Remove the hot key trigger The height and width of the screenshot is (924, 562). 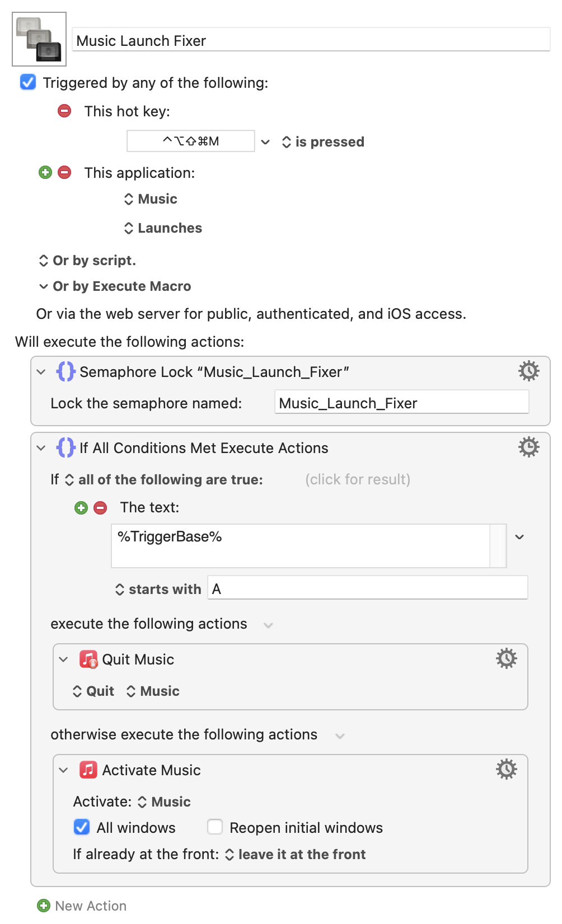click(64, 111)
